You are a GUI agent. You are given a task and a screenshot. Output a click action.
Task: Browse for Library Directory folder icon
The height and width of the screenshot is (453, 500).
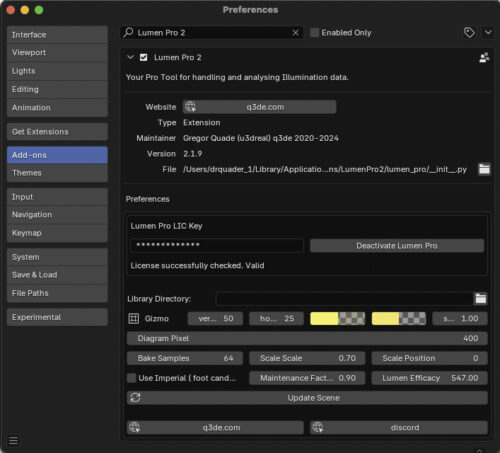(x=480, y=299)
